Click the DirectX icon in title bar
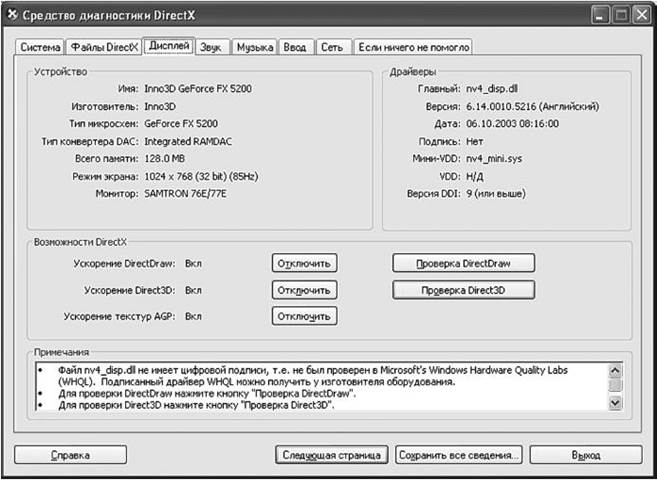657x481 pixels. [13, 15]
